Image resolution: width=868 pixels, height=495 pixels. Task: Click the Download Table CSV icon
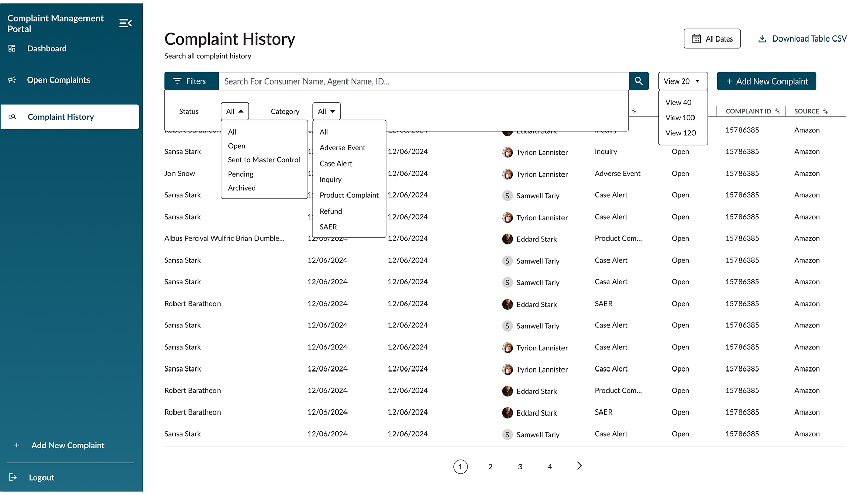(x=762, y=38)
